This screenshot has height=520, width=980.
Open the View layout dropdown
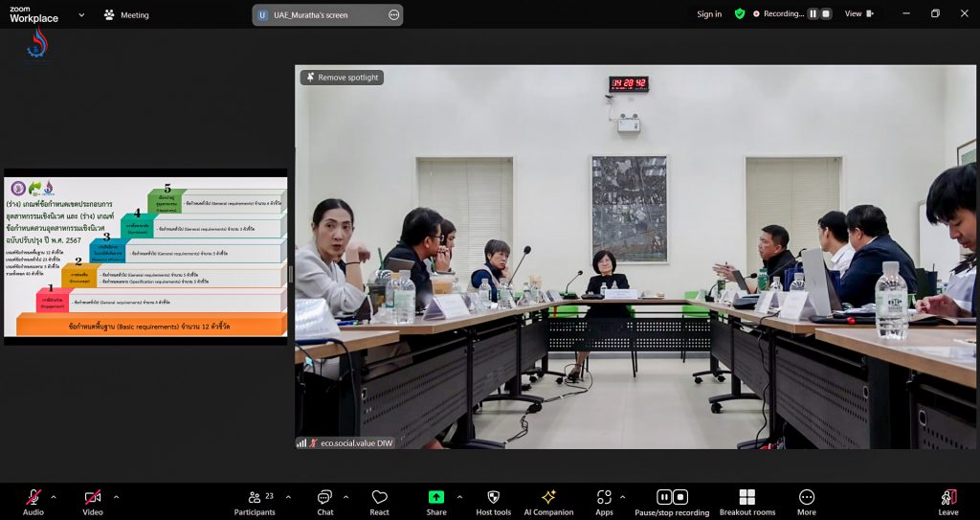point(857,14)
